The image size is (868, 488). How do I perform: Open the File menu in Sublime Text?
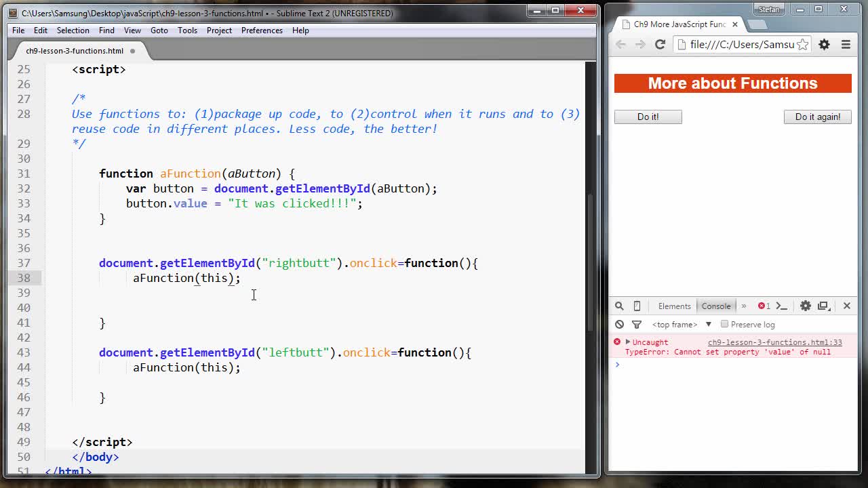[18, 30]
